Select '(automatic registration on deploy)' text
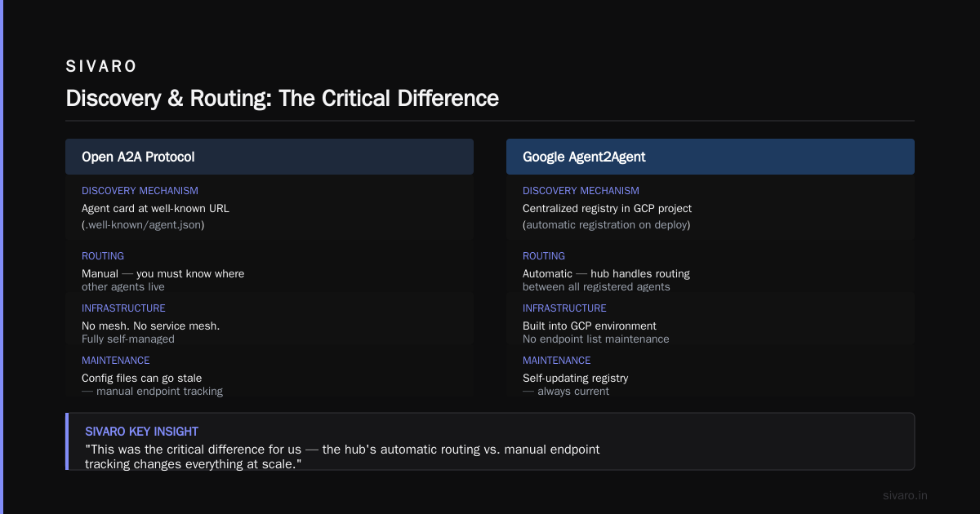Viewport: 980px width, 514px height. coord(607,224)
